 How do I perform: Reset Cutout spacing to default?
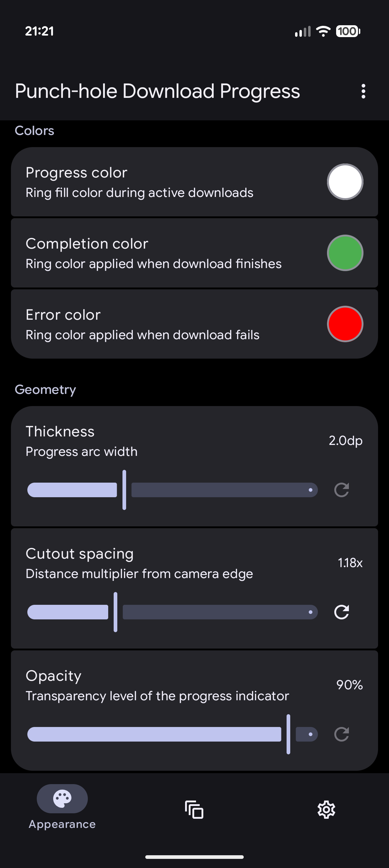click(x=341, y=612)
